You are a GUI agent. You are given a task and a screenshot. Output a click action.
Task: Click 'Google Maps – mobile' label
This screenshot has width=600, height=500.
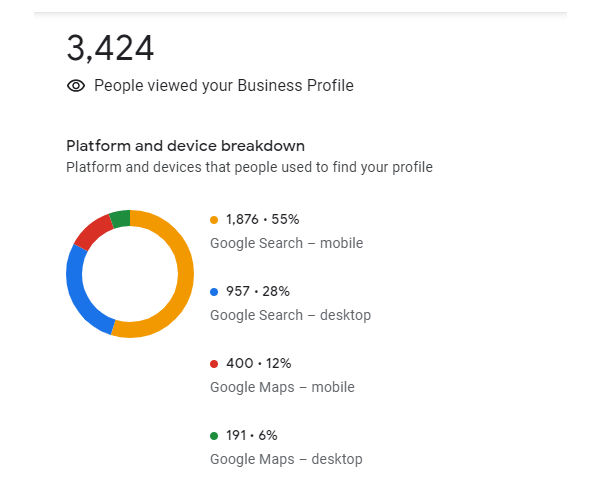(282, 387)
